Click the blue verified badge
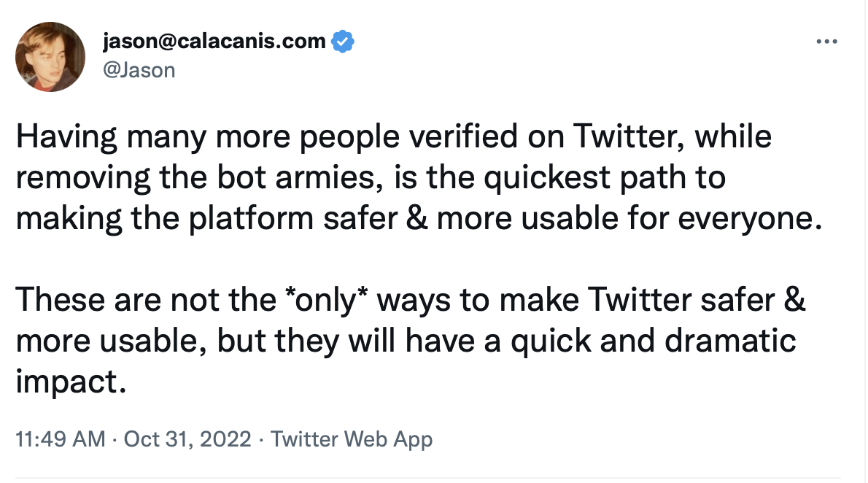The height and width of the screenshot is (483, 868). (343, 42)
